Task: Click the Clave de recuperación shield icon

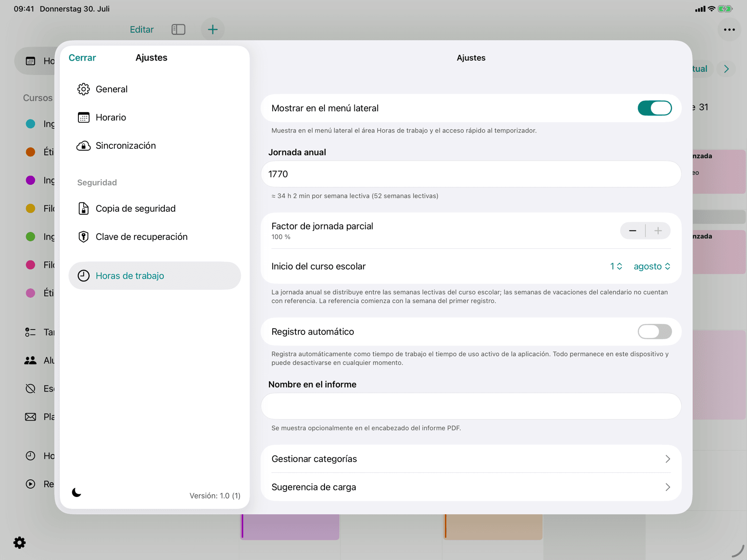Action: pyautogui.click(x=84, y=237)
